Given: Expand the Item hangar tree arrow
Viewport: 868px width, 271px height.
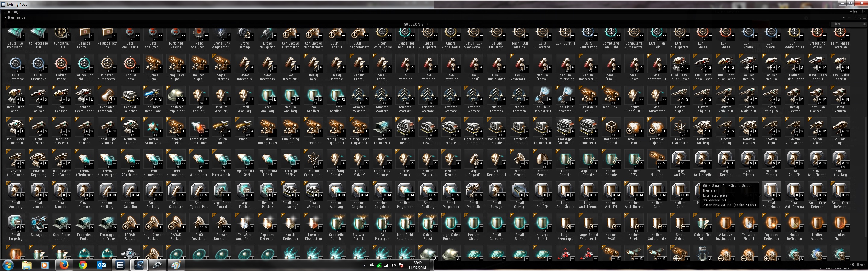Looking at the screenshot, I should pyautogui.click(x=5, y=17).
